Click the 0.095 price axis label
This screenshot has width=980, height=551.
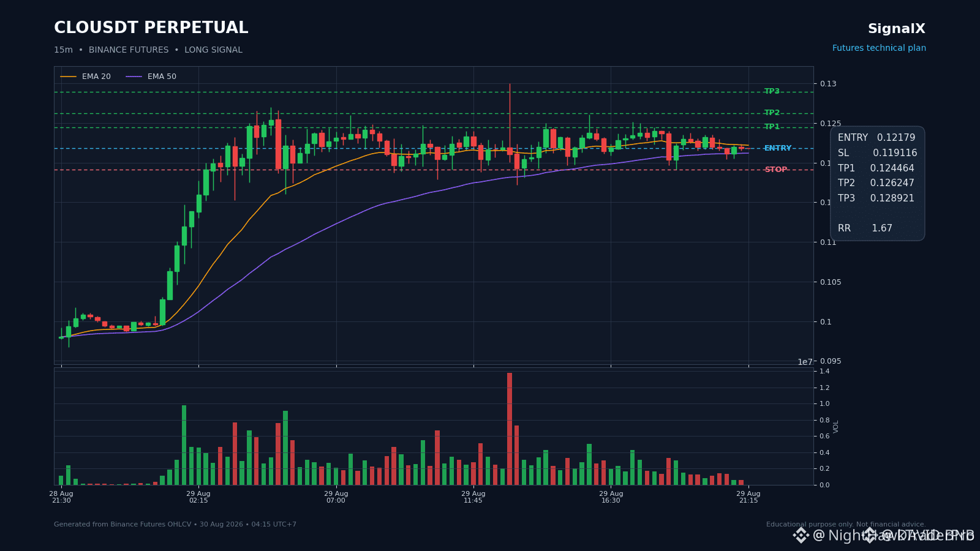[x=831, y=361]
